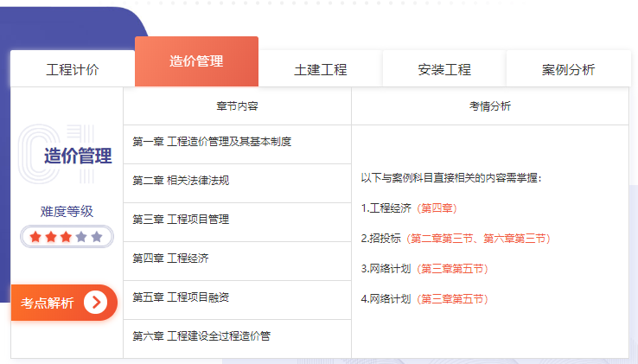
Task: Select the 造价管理 tab
Action: click(196, 61)
